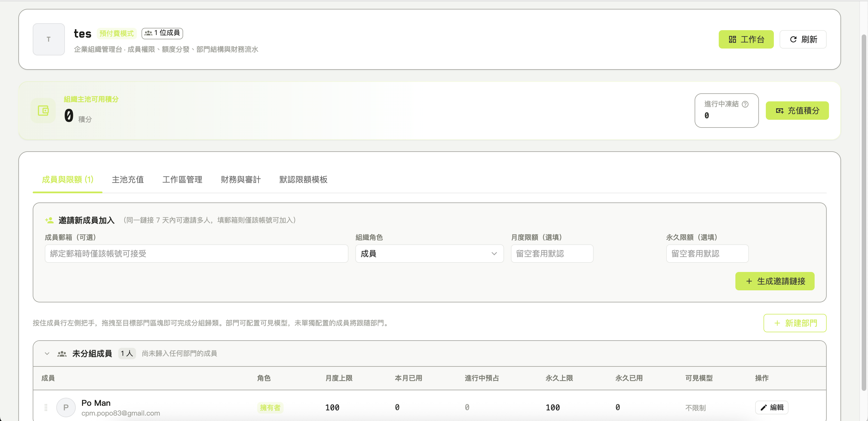This screenshot has height=421, width=868.
Task: Open the 工作區管理 tab
Action: [182, 180]
